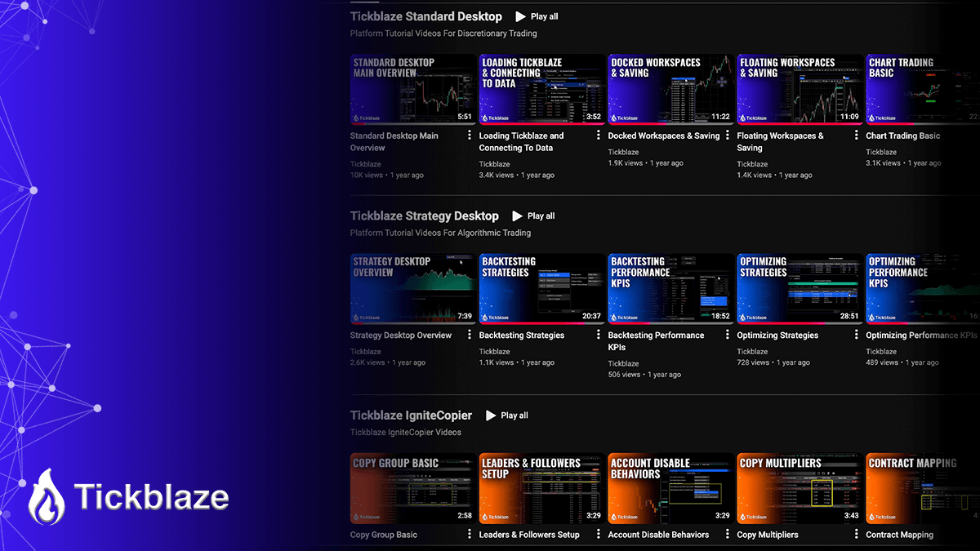This screenshot has height=551, width=980.
Task: Open the Backtesting Performance KPIs thumbnail
Action: [x=670, y=288]
